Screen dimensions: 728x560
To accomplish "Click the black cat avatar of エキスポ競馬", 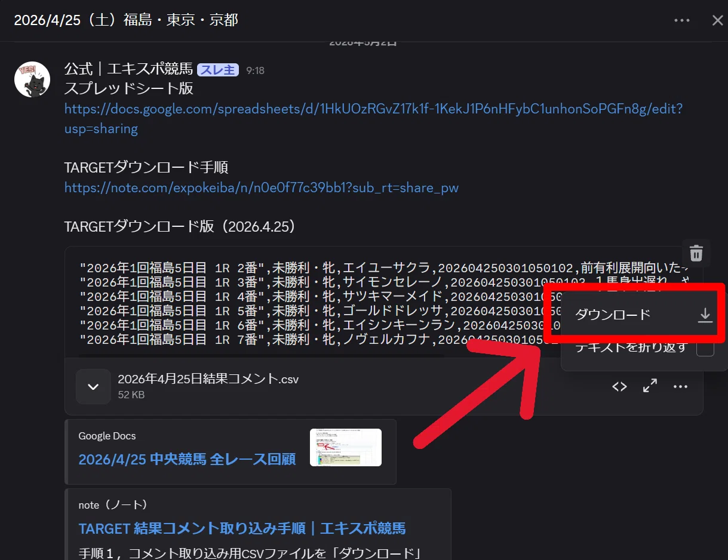I will click(x=32, y=79).
